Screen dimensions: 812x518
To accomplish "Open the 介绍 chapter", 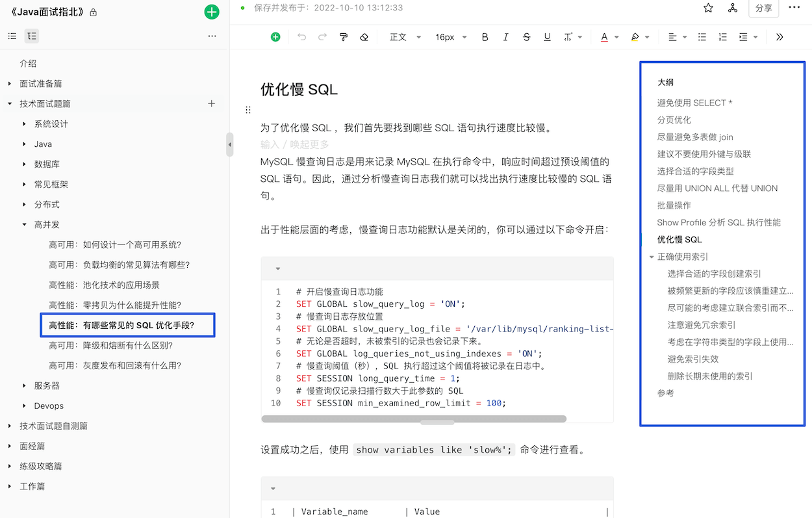I will (x=27, y=63).
